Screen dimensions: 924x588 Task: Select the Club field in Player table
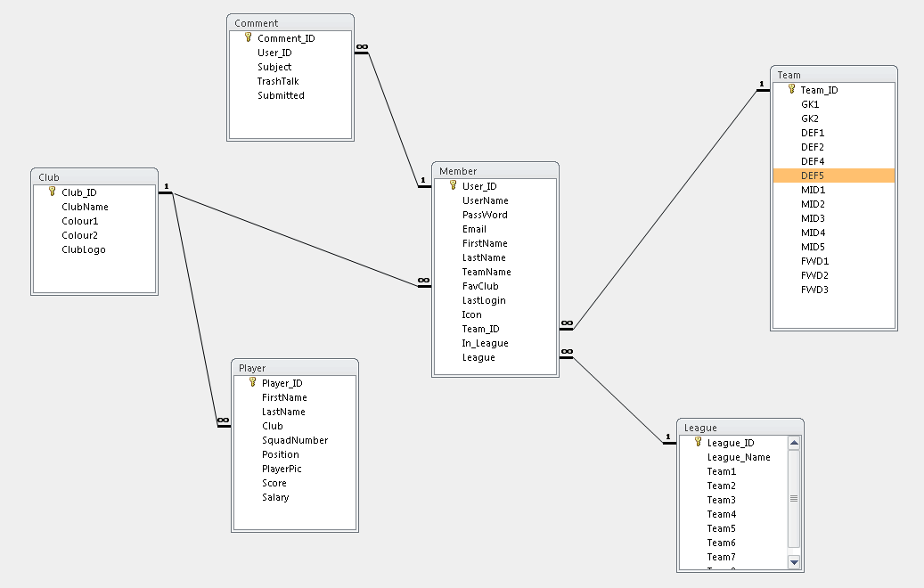click(273, 426)
